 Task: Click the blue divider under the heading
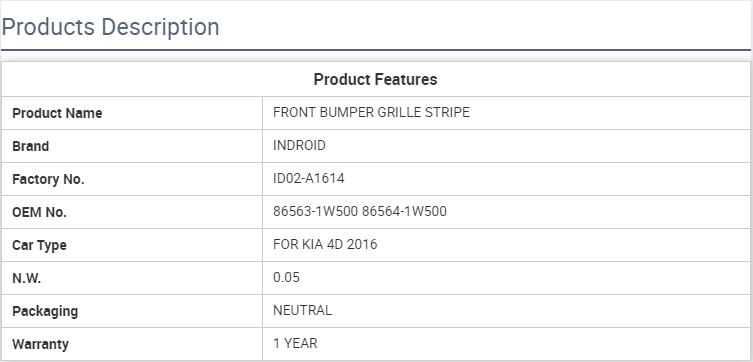376,50
